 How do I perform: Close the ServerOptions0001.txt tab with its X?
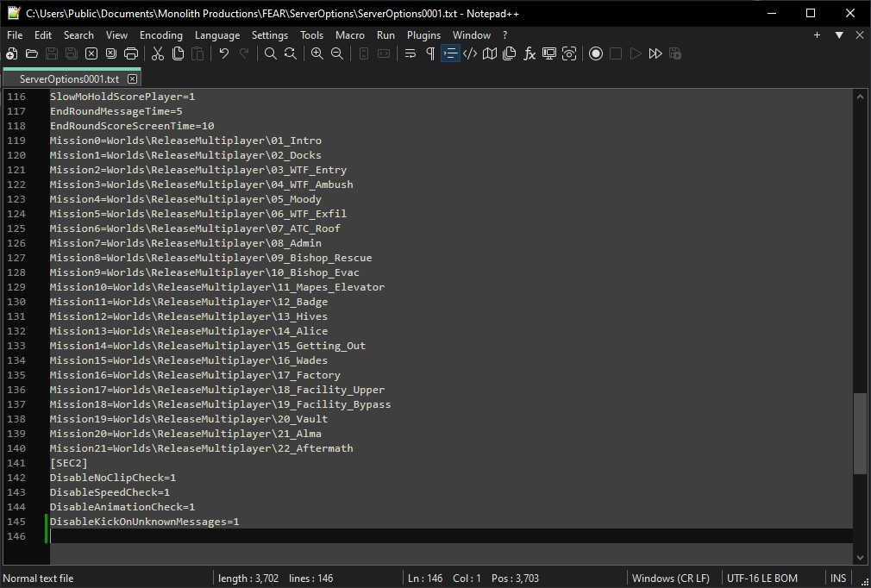132,78
